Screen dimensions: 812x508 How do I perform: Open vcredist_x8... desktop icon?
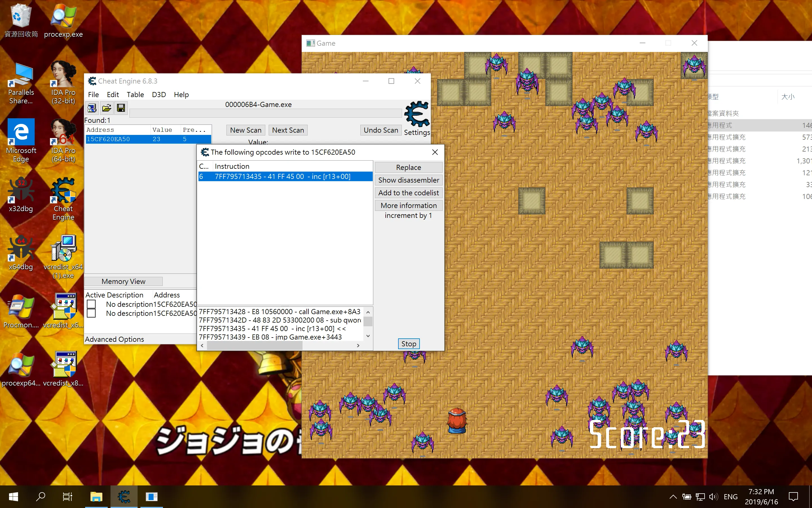click(x=63, y=369)
